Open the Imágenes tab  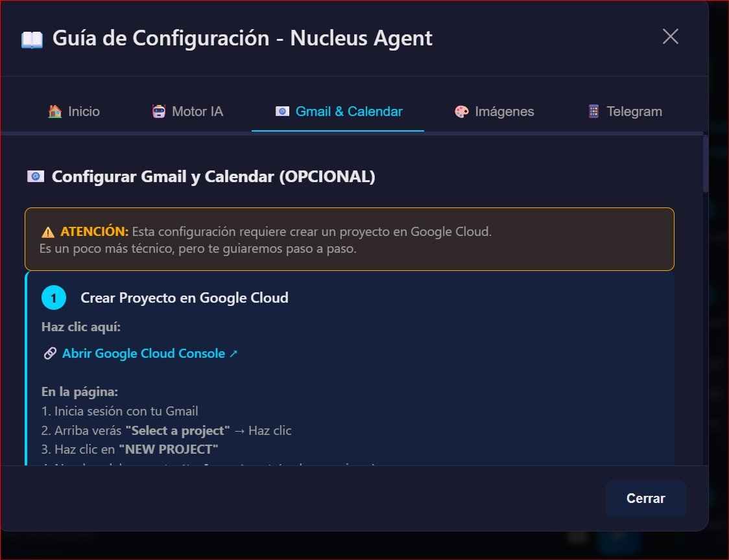(494, 111)
